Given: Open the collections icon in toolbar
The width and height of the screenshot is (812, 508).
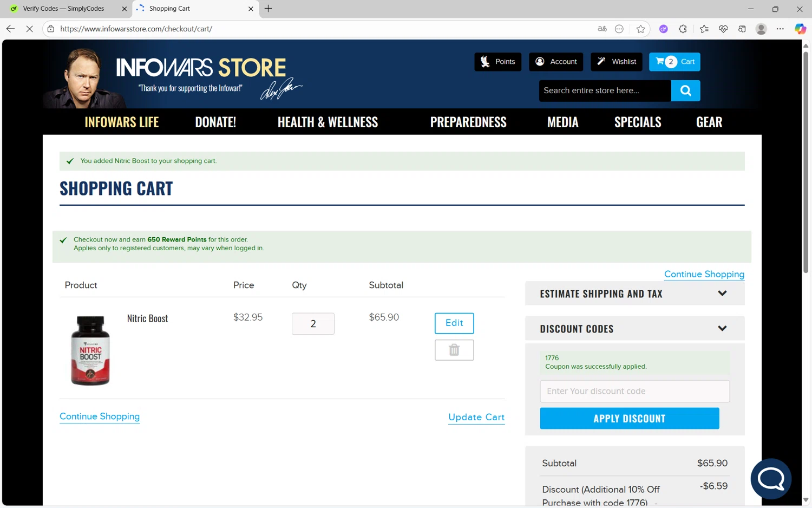Looking at the screenshot, I should coord(742,29).
